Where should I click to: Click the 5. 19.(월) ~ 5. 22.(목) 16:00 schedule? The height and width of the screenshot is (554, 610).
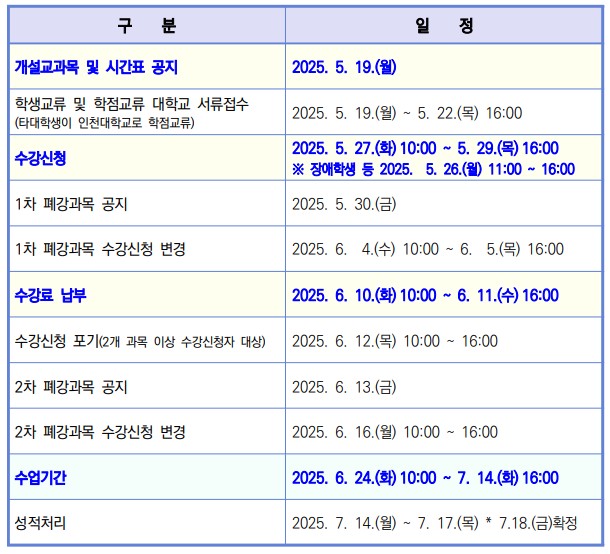pos(406,113)
